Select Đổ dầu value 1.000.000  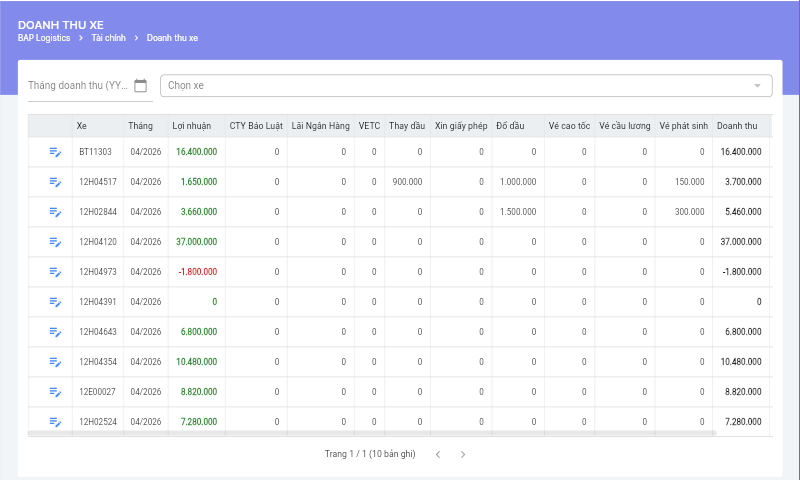pos(518,182)
